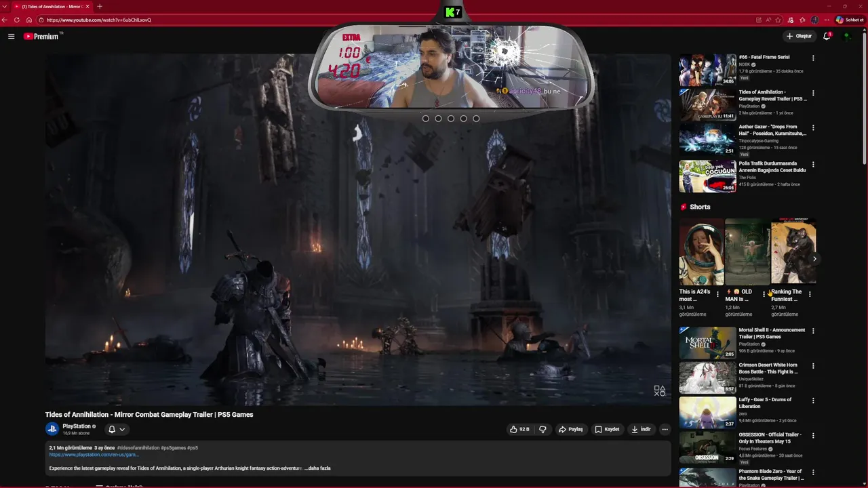Open Mortal Shell II Announcement Trailer thumbnail
This screenshot has width=868, height=488.
[x=707, y=343]
